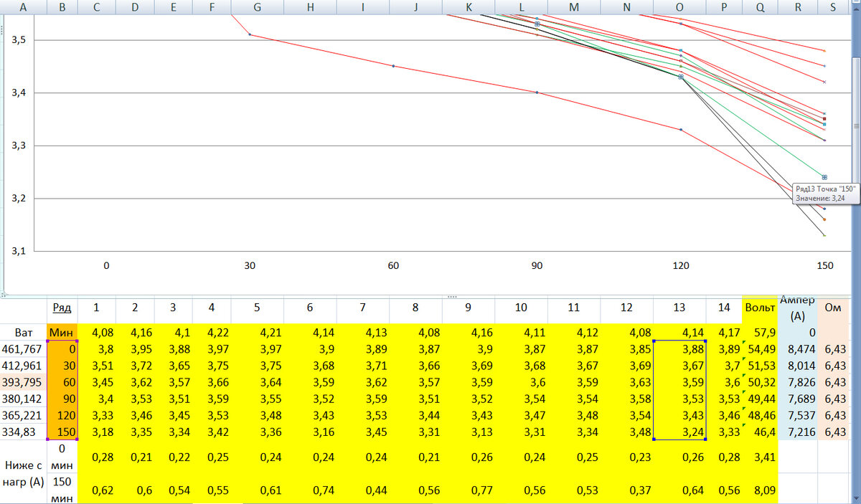This screenshot has width=861, height=504.
Task: Click the orange Мин cell
Action: (x=62, y=333)
